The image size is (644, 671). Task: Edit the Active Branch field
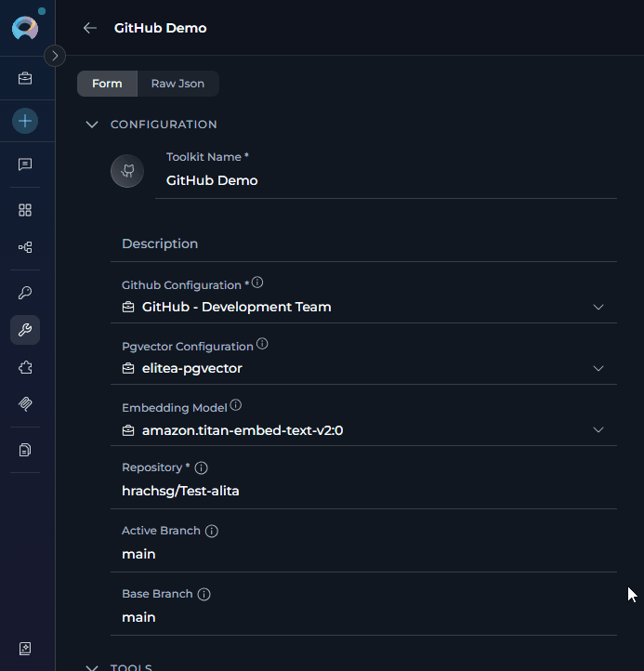pyautogui.click(x=363, y=554)
